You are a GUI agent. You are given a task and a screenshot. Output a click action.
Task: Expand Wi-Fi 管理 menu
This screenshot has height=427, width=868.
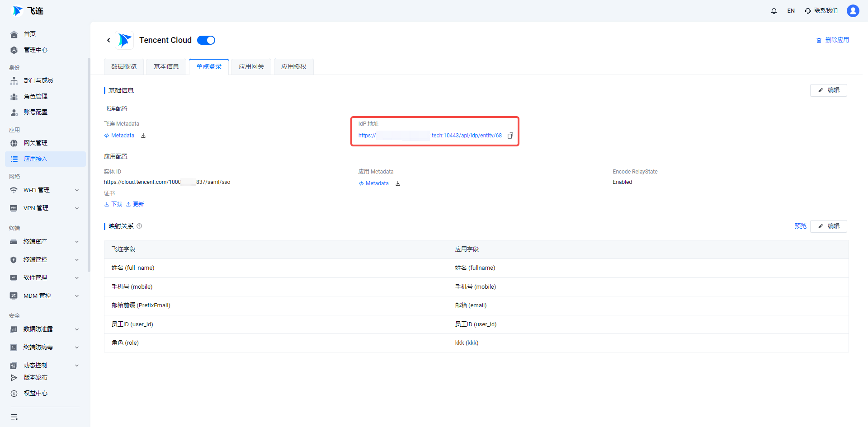click(45, 190)
